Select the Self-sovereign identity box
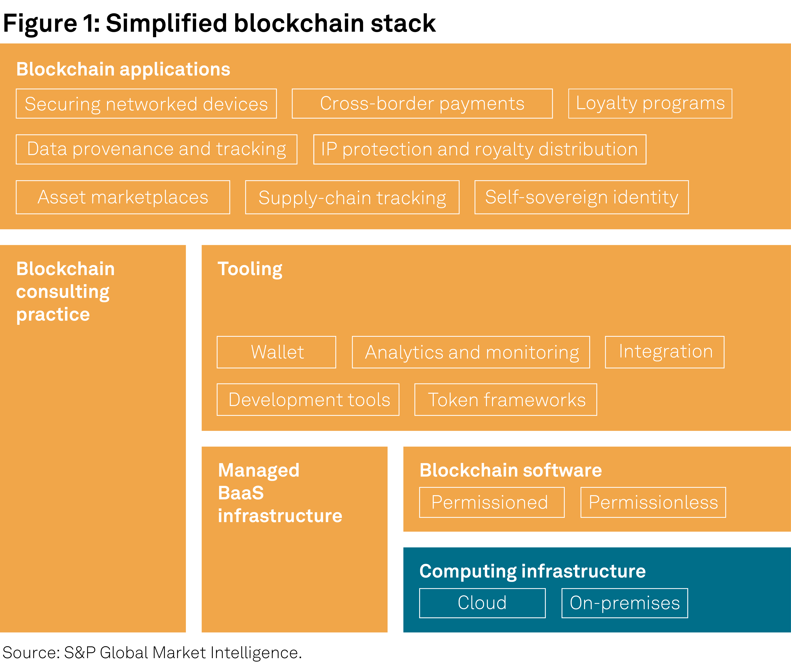Viewport: 791px width, 672px height. (x=581, y=197)
